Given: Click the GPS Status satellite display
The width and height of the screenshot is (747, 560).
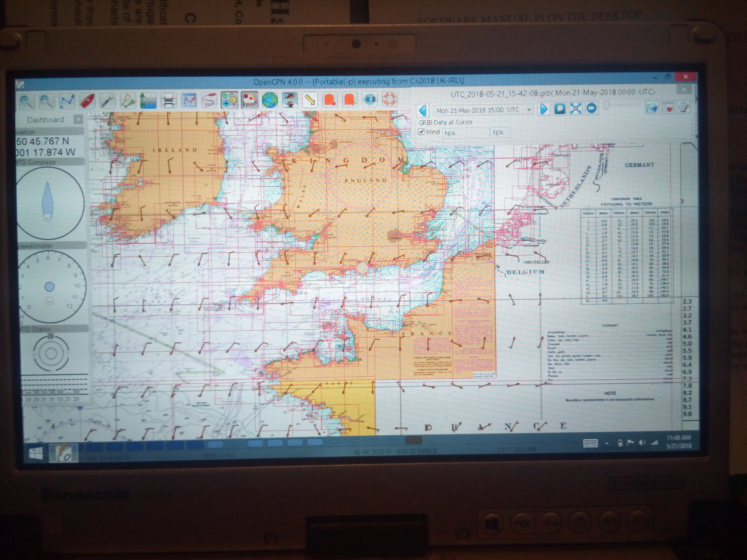Looking at the screenshot, I should click(51, 353).
